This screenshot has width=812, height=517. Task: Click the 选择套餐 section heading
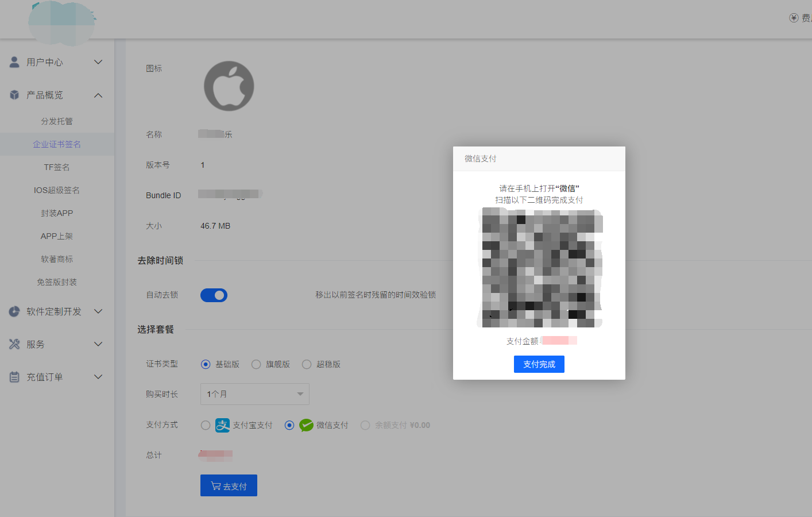click(x=156, y=329)
